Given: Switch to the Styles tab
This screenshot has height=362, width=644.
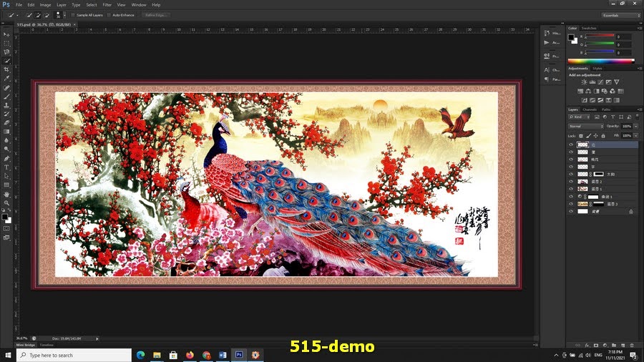Looking at the screenshot, I should coord(597,69).
